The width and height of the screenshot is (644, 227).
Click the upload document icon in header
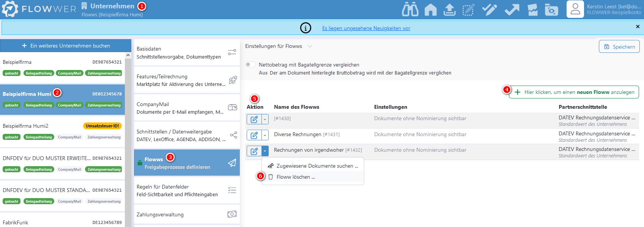449,10
